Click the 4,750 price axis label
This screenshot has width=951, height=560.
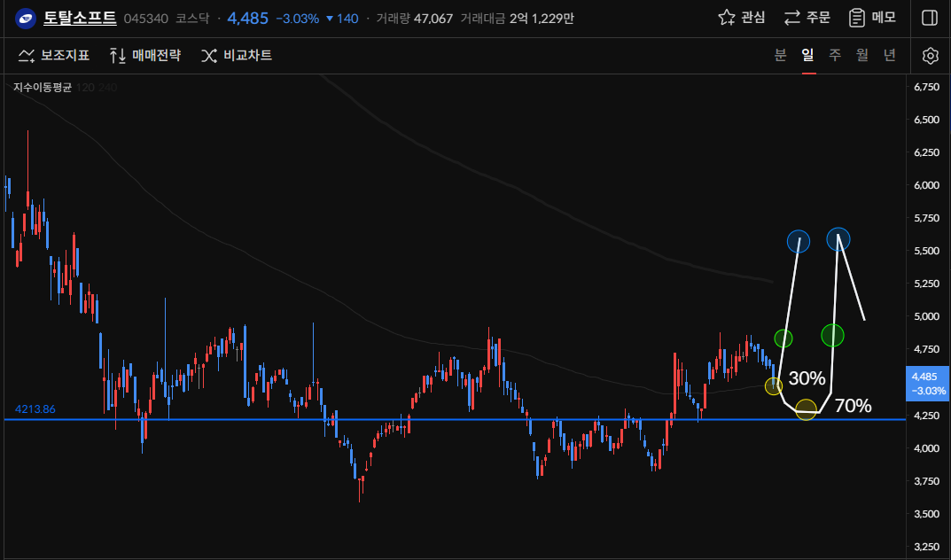click(927, 349)
